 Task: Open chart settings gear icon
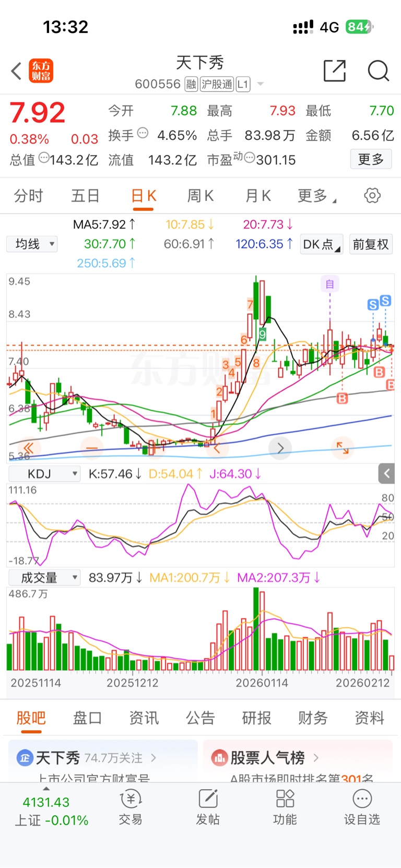coord(372,196)
